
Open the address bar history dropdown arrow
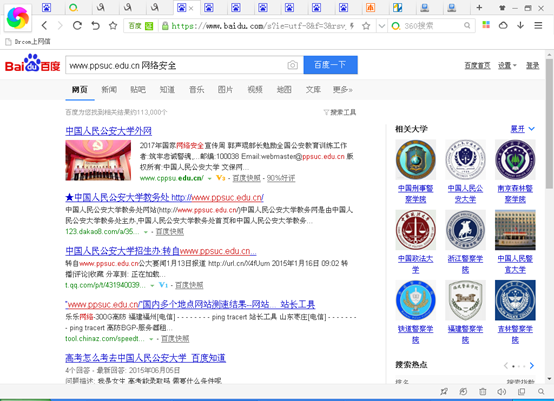pos(382,26)
